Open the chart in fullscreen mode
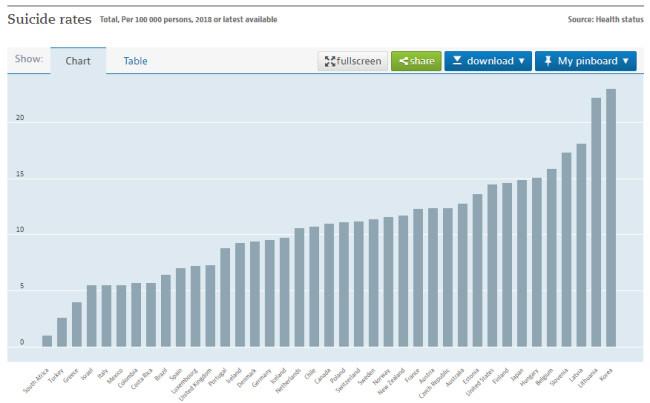Image resolution: width=650 pixels, height=403 pixels. [x=351, y=61]
